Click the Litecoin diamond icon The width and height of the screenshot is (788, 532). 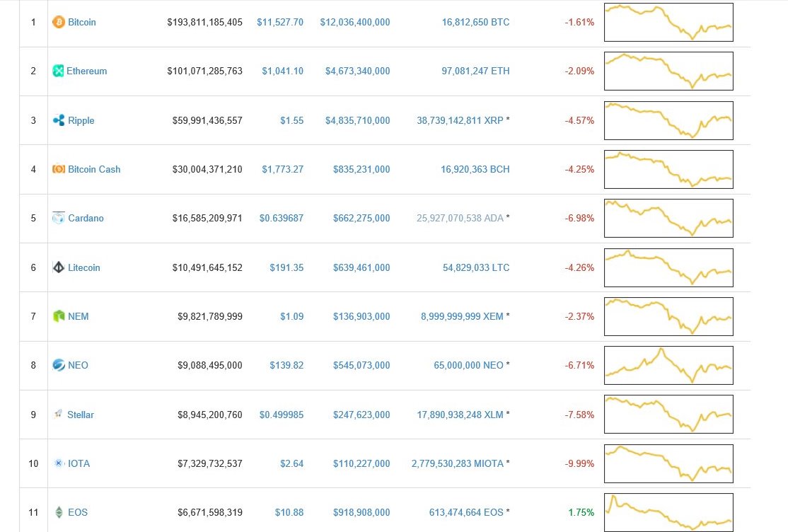click(59, 267)
